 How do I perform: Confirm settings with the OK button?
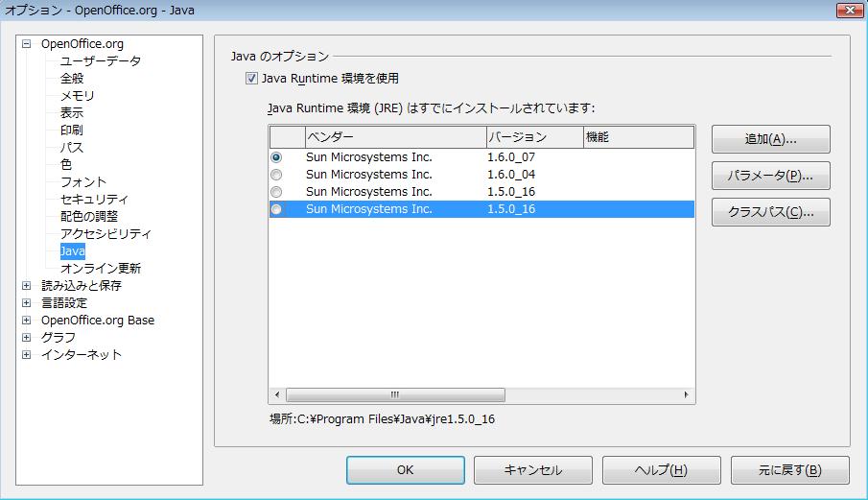405,470
